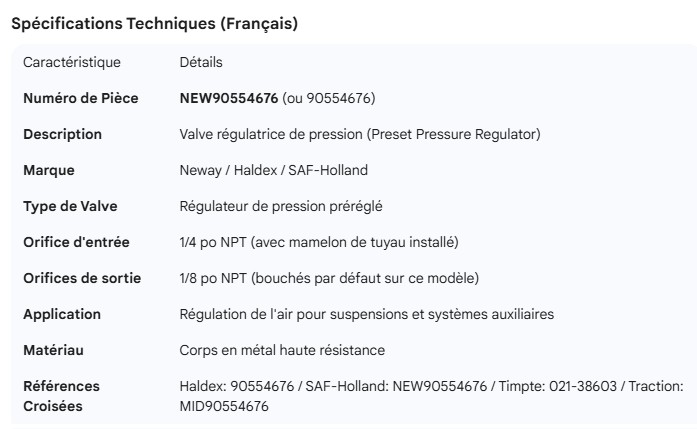This screenshot has width=697, height=429.
Task: Select the "Marque" row label
Action: [x=49, y=170]
